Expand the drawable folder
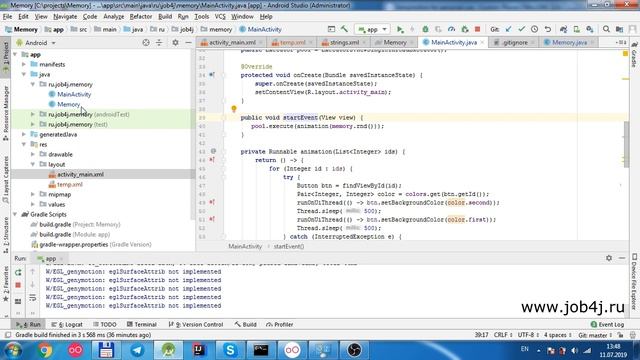The height and width of the screenshot is (360, 640). (x=33, y=154)
